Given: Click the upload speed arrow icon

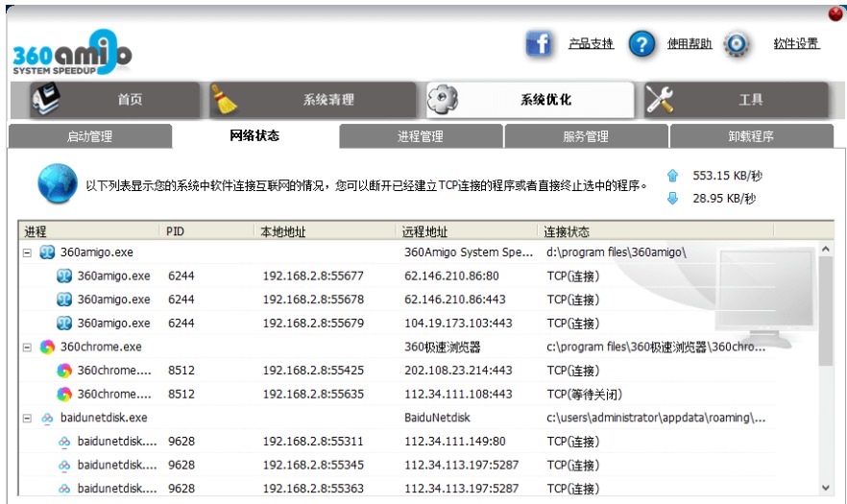Looking at the screenshot, I should click(x=672, y=176).
